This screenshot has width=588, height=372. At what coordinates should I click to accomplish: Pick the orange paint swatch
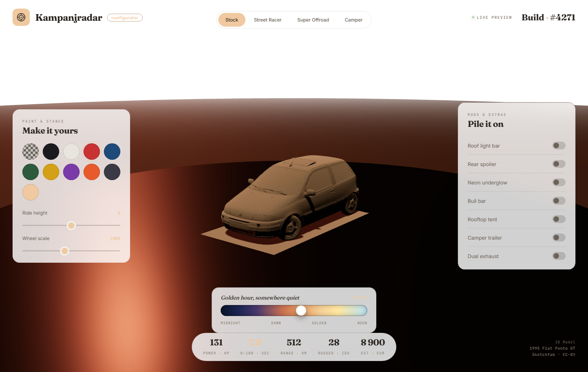[x=92, y=172]
